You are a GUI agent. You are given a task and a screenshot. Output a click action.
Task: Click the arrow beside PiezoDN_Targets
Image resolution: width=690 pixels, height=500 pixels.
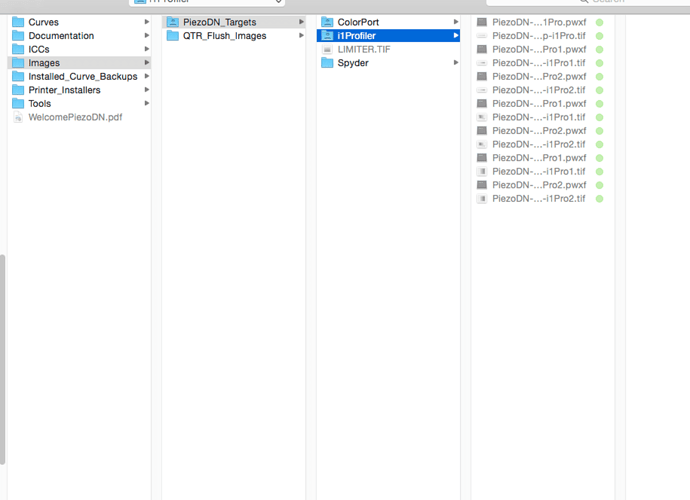(x=301, y=22)
